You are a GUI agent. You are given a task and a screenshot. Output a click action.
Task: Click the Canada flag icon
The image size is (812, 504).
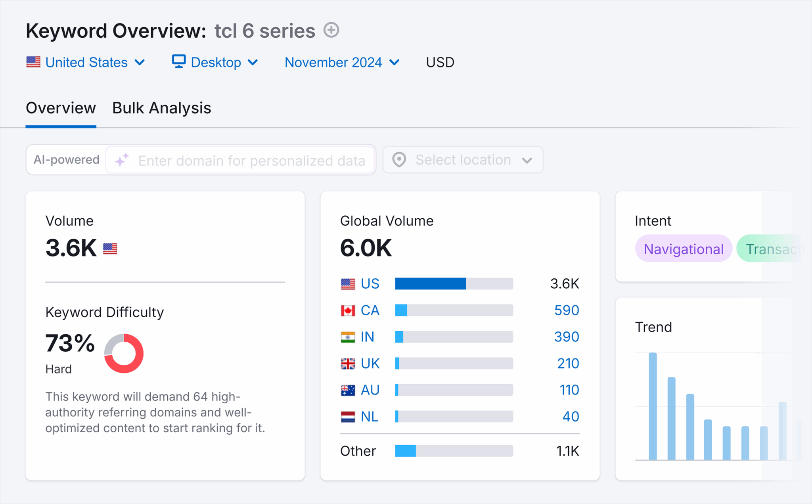(348, 310)
